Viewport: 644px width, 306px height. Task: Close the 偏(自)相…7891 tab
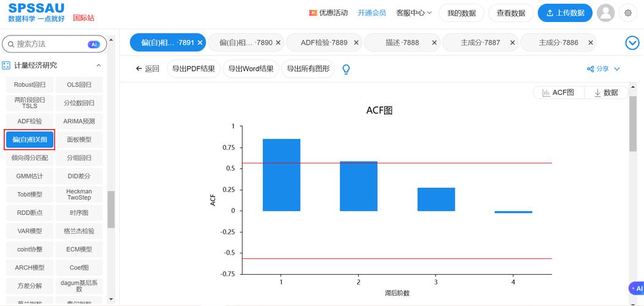[200, 42]
